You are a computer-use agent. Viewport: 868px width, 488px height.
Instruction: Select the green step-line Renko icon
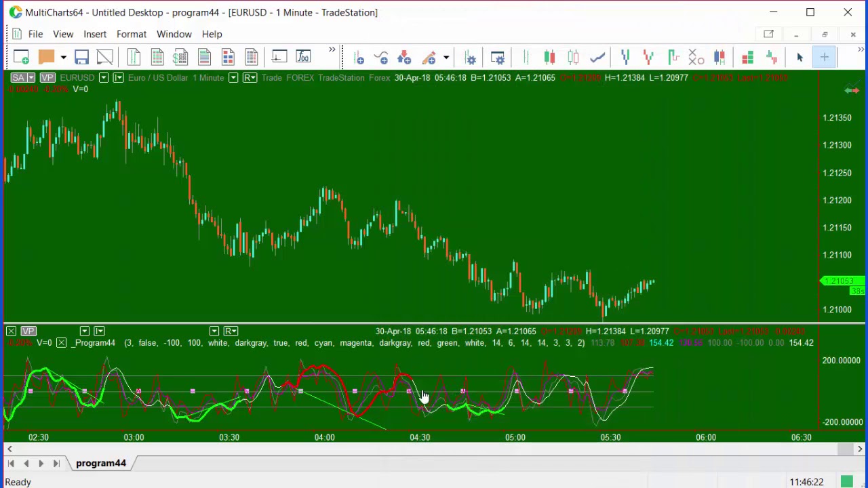click(x=673, y=58)
